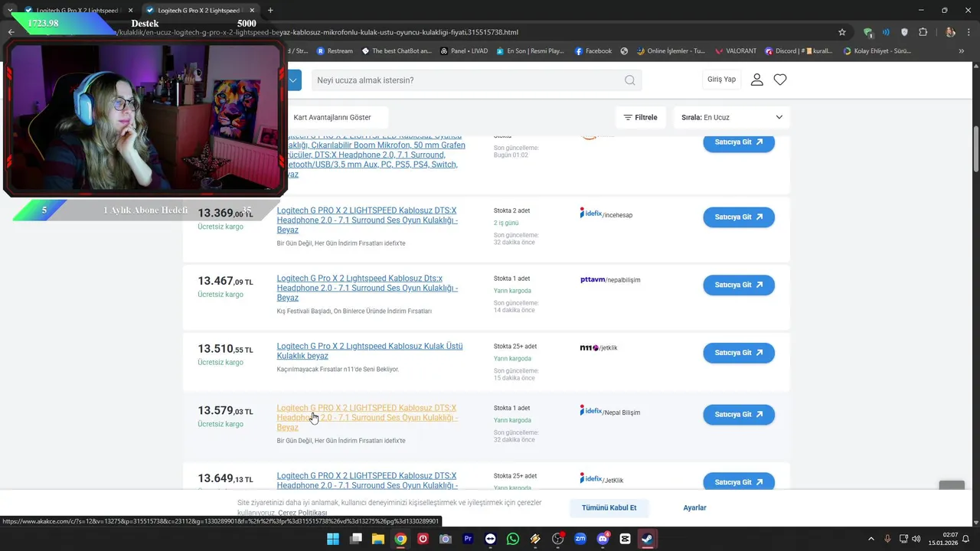This screenshot has height=551, width=980.
Task: Show hidden system tray icons
Action: (871, 539)
